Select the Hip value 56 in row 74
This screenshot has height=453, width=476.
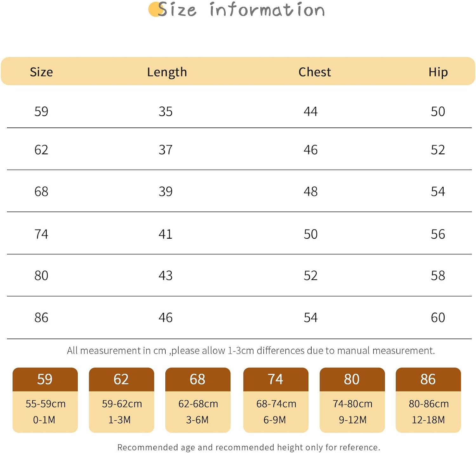438,234
